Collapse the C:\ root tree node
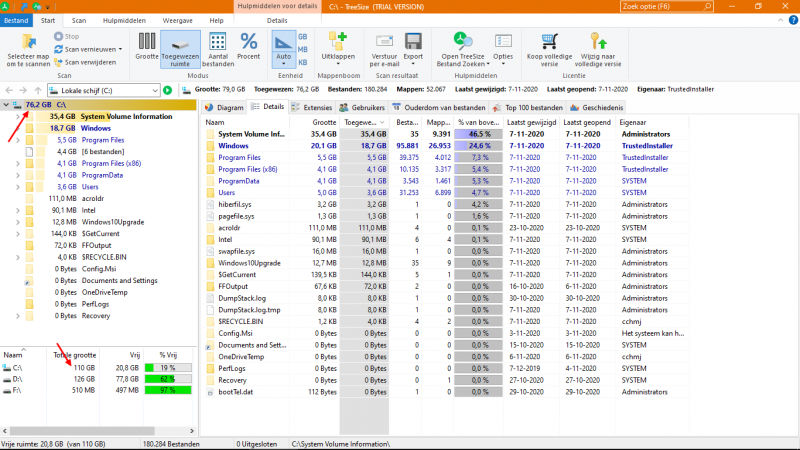Image resolution: width=800 pixels, height=450 pixels. [x=6, y=105]
